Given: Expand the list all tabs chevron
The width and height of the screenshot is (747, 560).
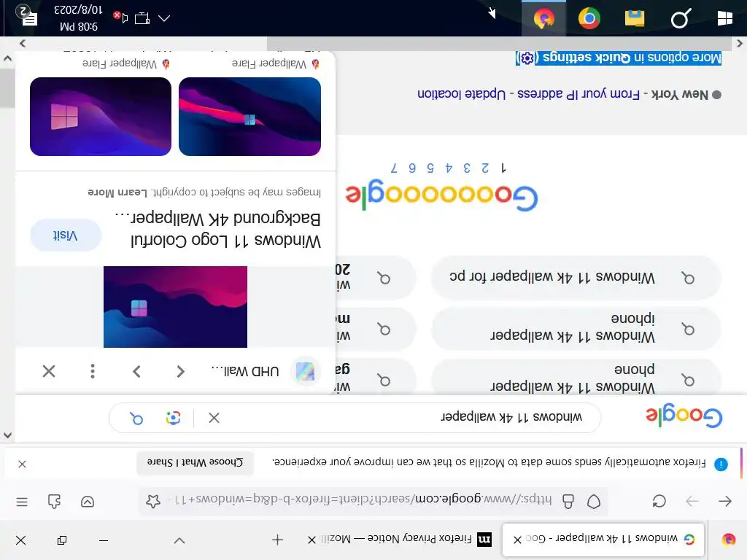Looking at the screenshot, I should 179,540.
